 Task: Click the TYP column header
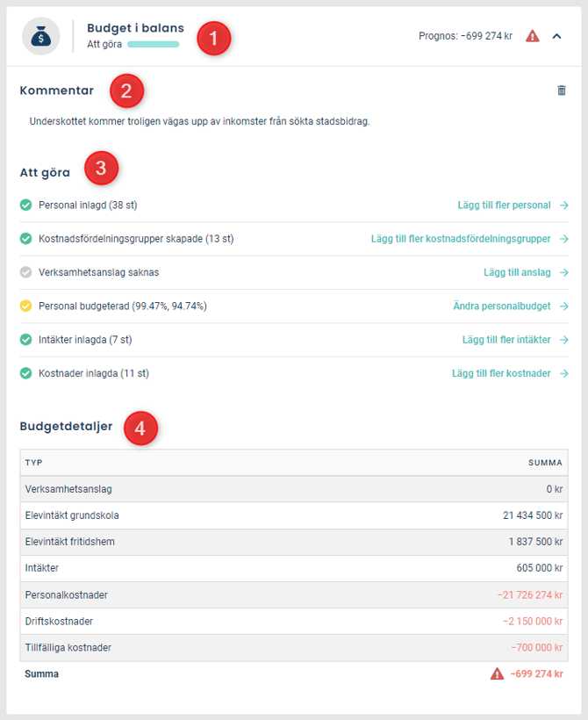pos(34,463)
